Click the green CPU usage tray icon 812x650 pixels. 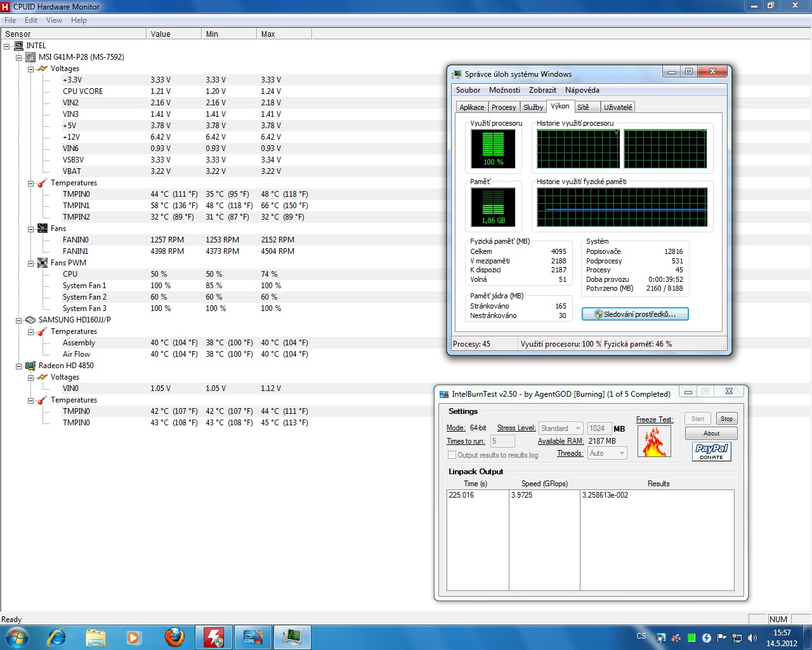click(691, 637)
